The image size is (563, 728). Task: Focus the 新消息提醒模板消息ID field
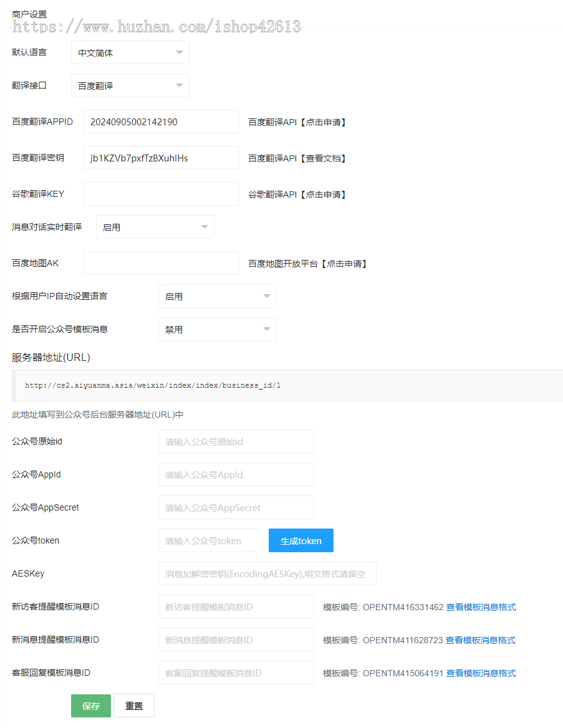(236, 639)
